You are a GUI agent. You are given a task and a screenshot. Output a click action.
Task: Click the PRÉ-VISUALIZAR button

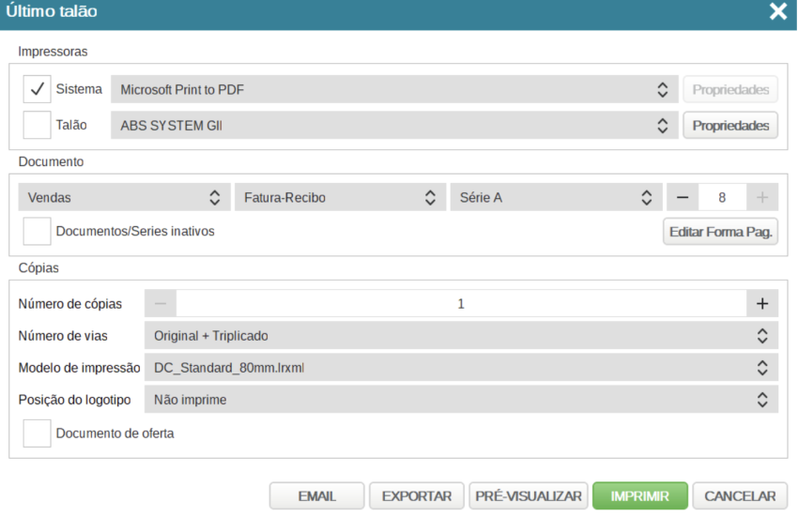pos(529,496)
